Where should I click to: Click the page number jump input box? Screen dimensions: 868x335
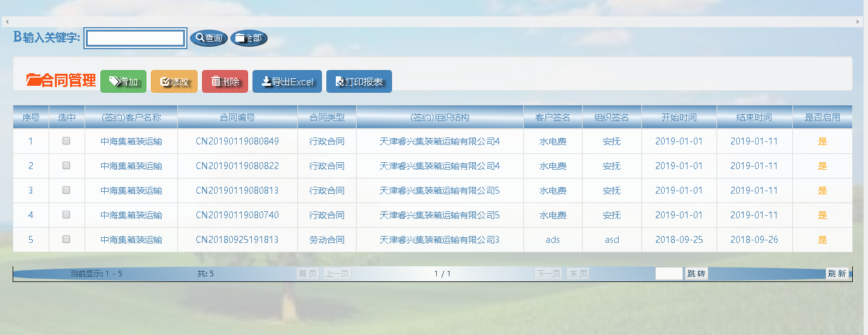pos(669,274)
